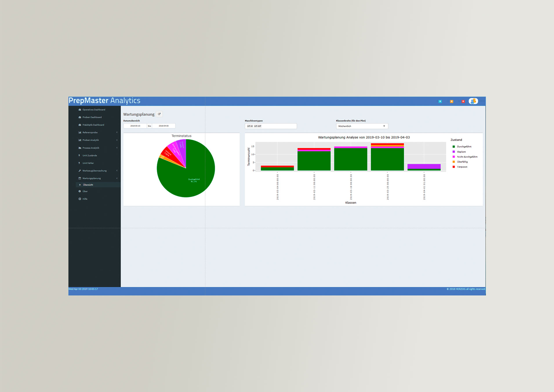Click the Prozess Analytik area chart icon

tap(80, 148)
